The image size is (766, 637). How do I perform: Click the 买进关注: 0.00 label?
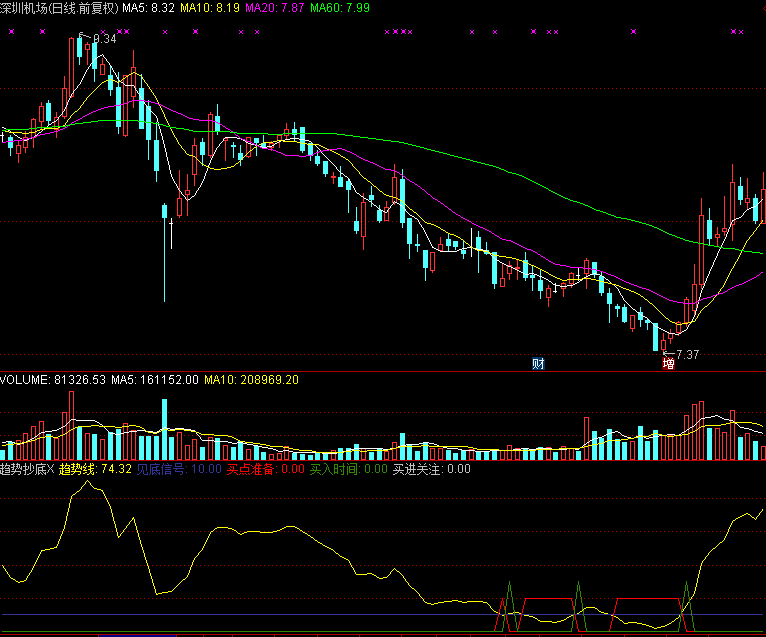pos(432,469)
